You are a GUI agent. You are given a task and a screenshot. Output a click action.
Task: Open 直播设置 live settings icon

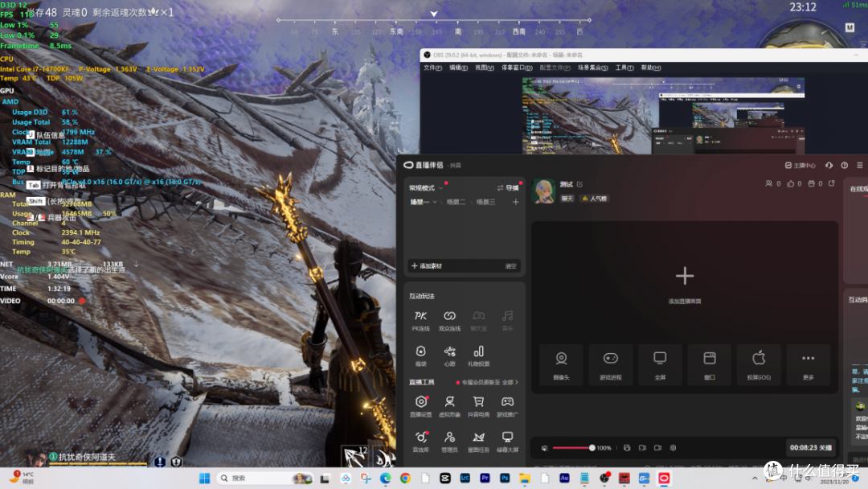coord(420,406)
